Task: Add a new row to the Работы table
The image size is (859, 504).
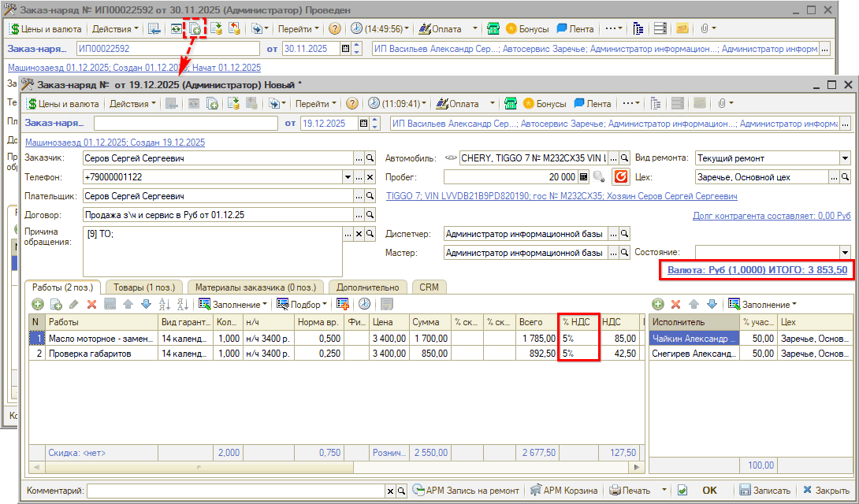Action: click(37, 304)
